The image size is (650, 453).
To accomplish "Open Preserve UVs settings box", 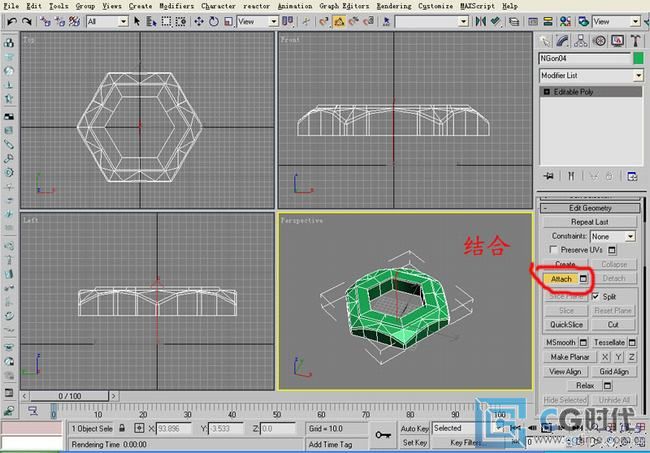I will pos(612,250).
